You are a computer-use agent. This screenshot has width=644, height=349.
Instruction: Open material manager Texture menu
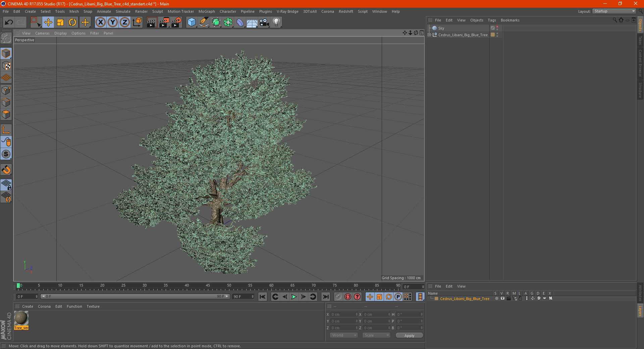pyautogui.click(x=93, y=306)
